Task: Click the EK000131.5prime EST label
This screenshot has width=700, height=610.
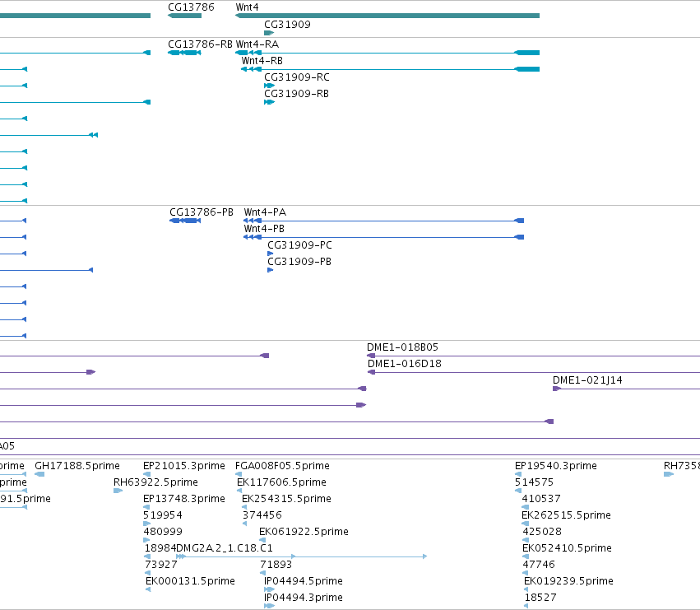Action: (190, 581)
